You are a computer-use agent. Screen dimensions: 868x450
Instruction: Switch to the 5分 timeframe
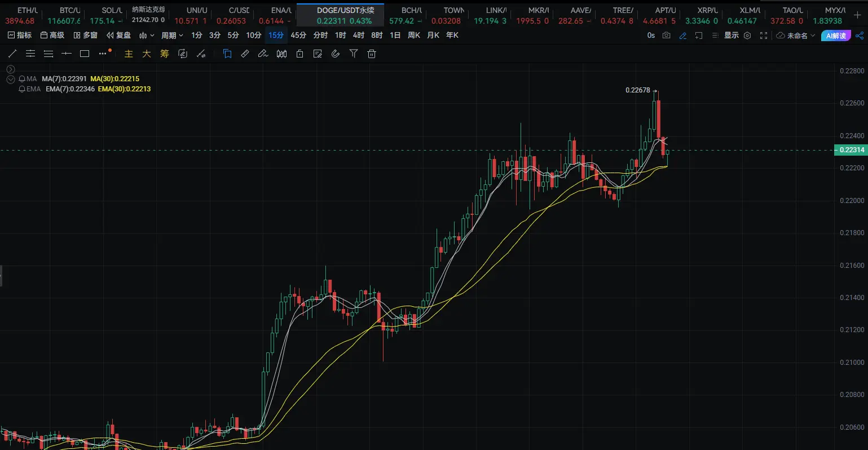233,35
